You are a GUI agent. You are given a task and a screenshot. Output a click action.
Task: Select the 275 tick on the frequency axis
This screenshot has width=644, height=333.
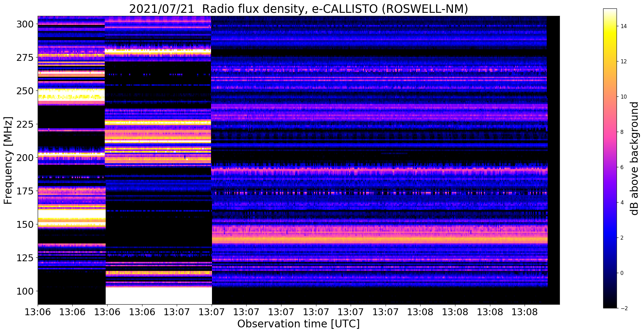(26, 57)
